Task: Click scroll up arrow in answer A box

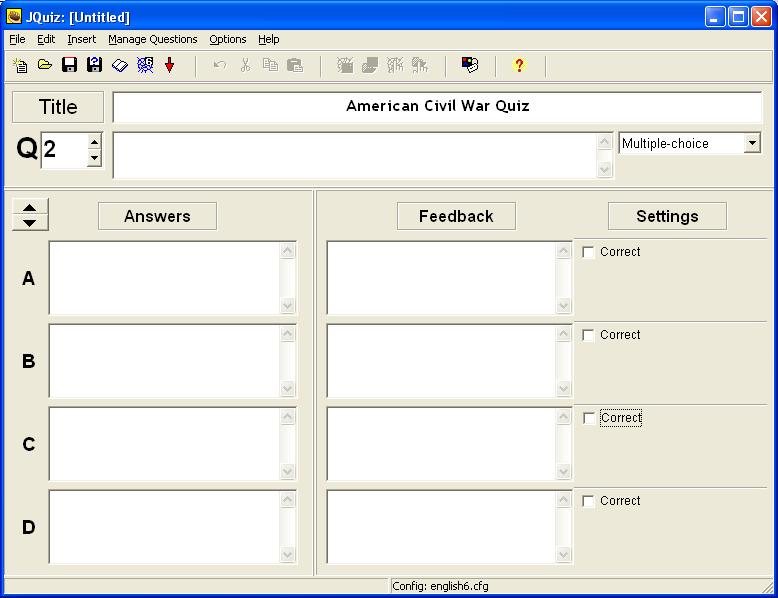Action: [288, 251]
